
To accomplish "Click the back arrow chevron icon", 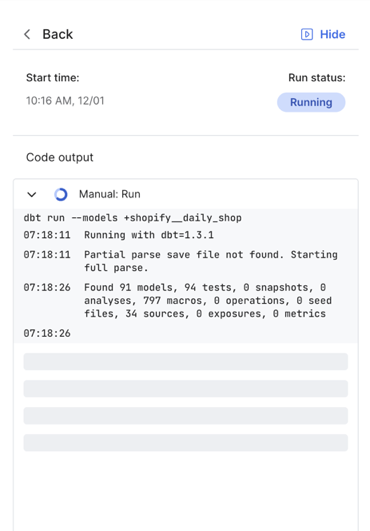I will pos(27,34).
